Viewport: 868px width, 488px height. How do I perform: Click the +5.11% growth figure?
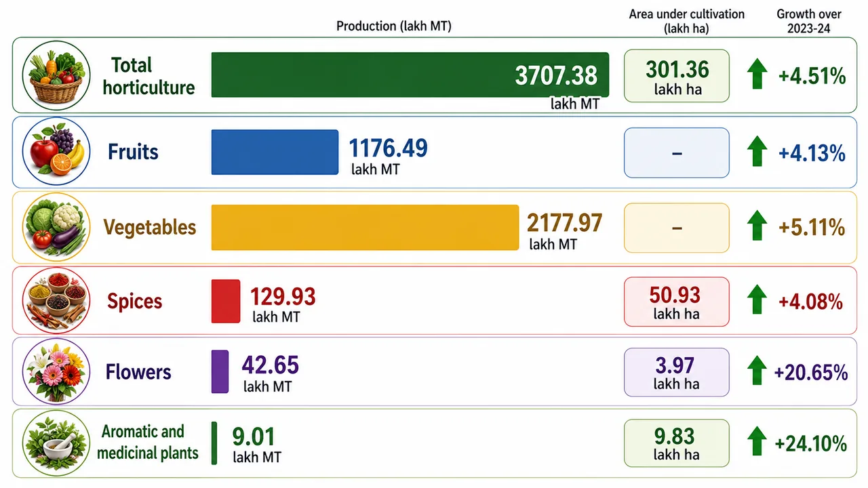(812, 227)
